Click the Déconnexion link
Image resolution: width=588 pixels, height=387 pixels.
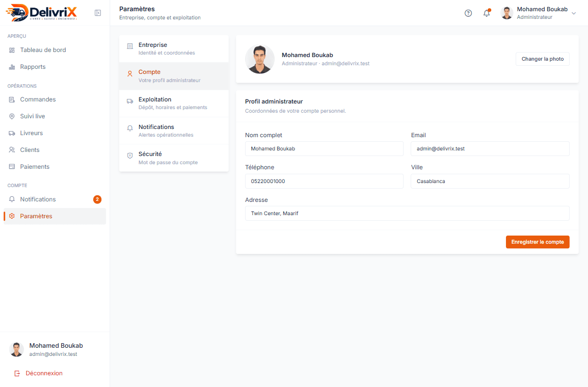(x=44, y=373)
